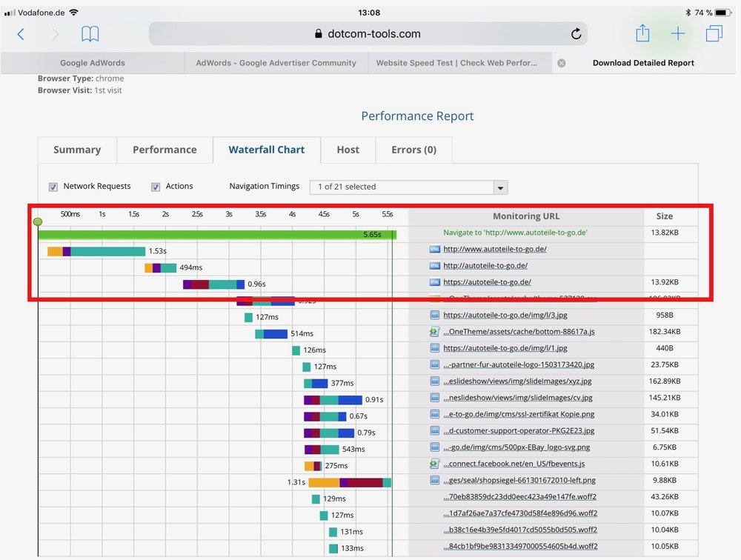Click the image icon beside img/l/1.jpg
The image size is (741, 560).
coord(435,348)
